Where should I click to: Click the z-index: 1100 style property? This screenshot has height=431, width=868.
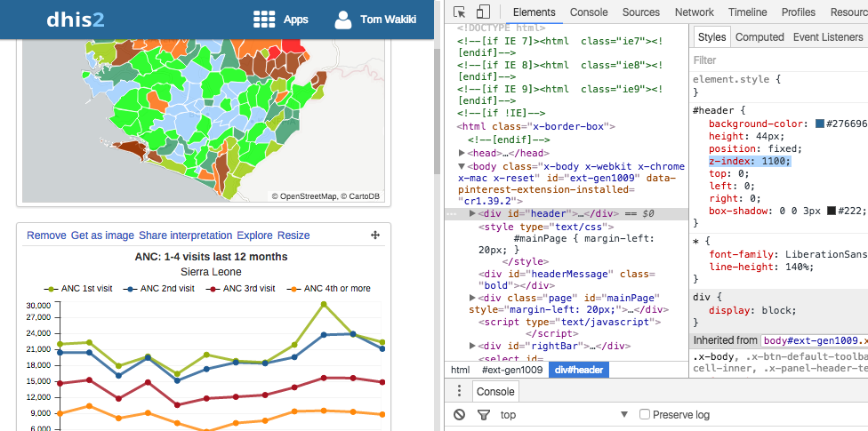click(x=750, y=161)
